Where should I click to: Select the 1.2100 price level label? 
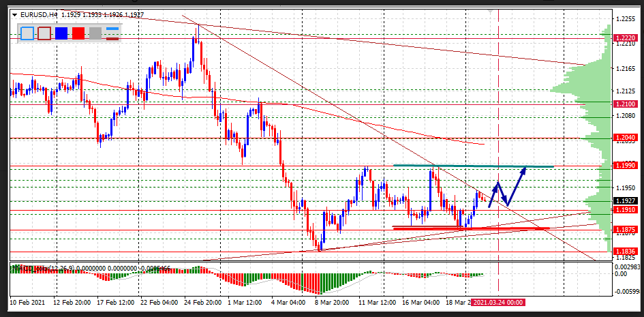coord(625,104)
